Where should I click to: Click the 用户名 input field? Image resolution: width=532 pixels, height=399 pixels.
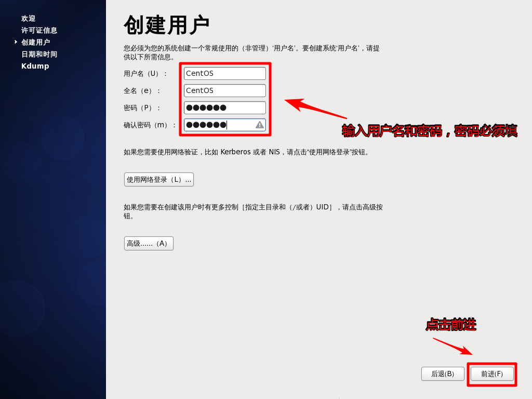coord(224,73)
